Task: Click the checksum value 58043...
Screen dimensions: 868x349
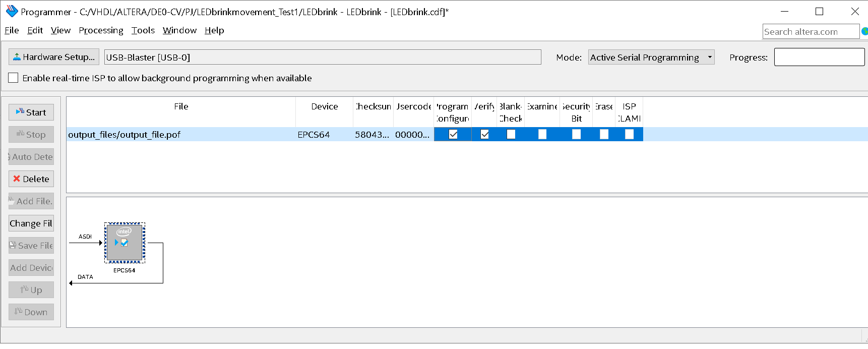Action: pos(372,135)
